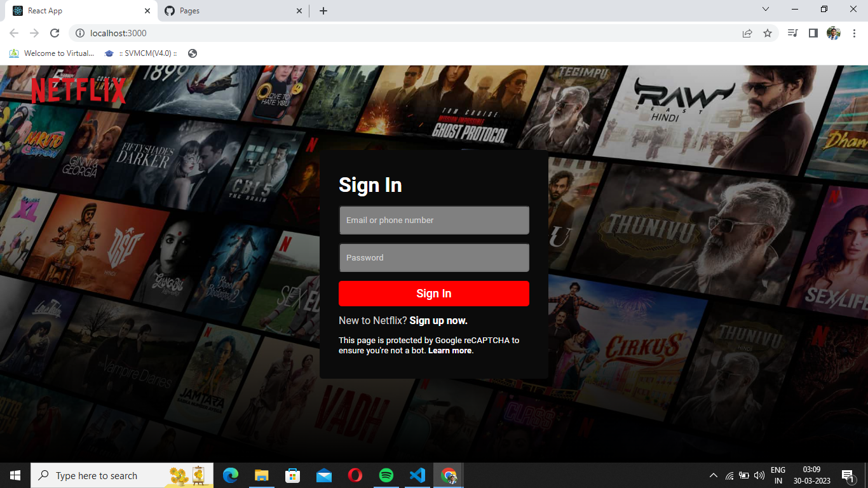Image resolution: width=868 pixels, height=488 pixels.
Task: Open the globe icon bookmark
Action: coord(193,53)
